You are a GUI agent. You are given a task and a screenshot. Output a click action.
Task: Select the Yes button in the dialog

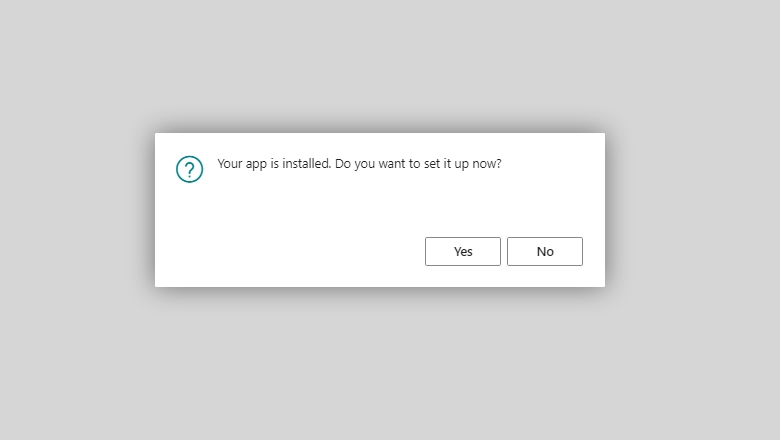pyautogui.click(x=463, y=252)
